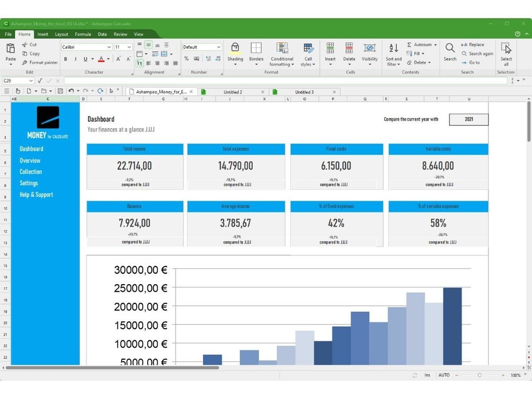Open the Visibility eye tool

370,54
